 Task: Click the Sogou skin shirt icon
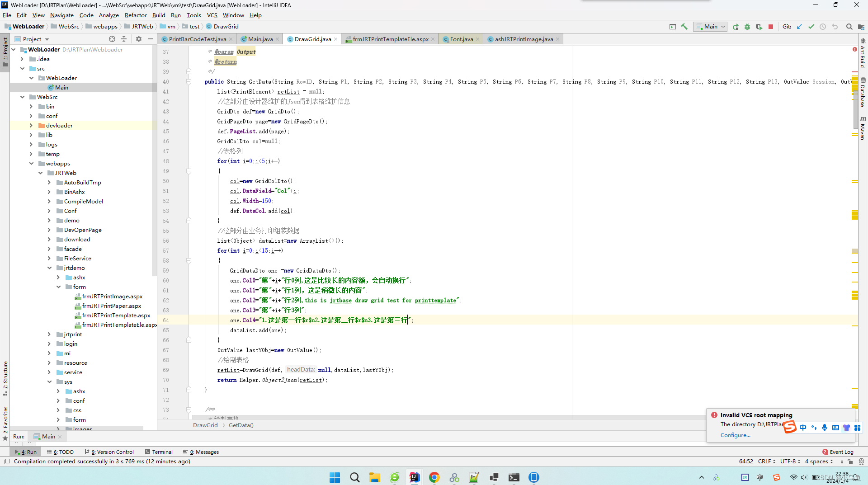(x=846, y=428)
